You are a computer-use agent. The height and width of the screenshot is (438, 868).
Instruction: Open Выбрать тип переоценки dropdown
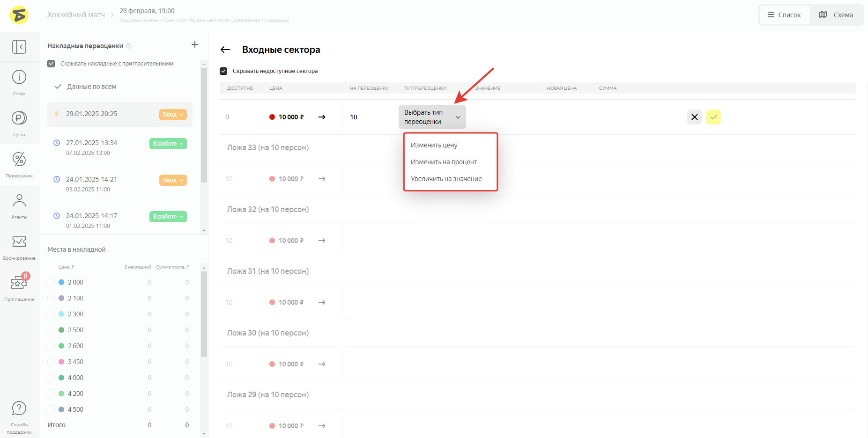(432, 117)
